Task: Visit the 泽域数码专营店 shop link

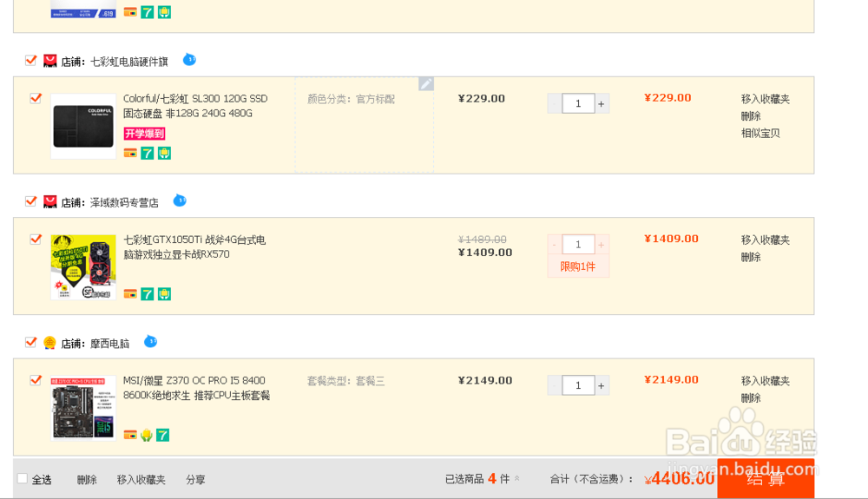Action: pyautogui.click(x=124, y=203)
